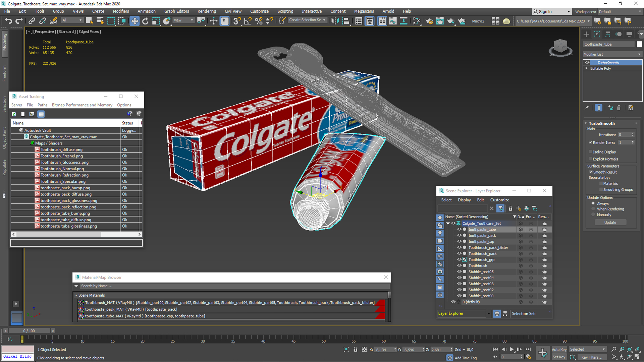
Task: Select the Always update radio button
Action: click(x=593, y=203)
